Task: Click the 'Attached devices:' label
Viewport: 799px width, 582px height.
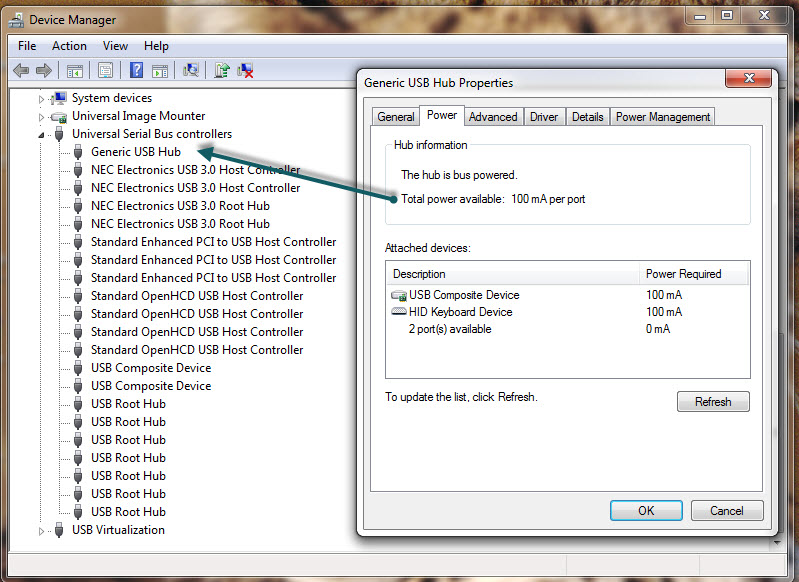Action: 428,248
